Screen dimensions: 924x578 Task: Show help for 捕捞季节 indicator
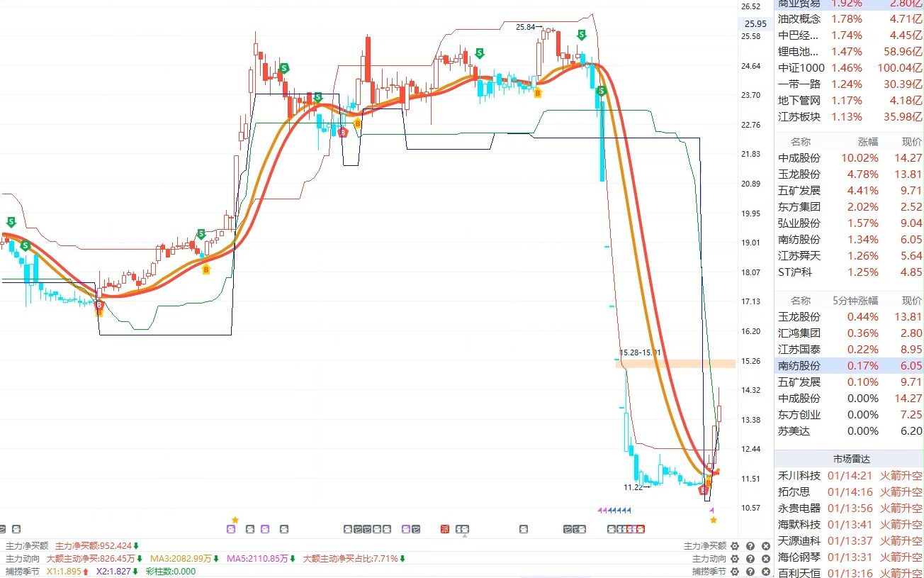tap(750, 572)
